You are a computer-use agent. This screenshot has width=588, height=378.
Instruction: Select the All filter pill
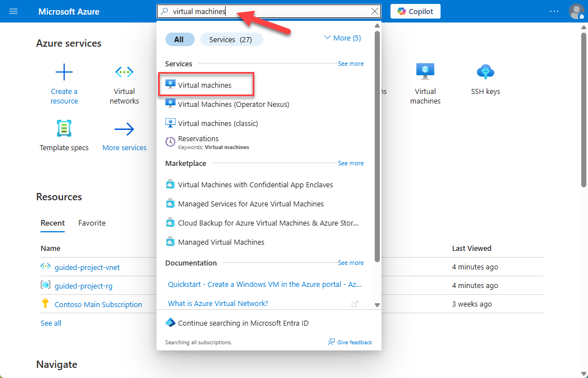tap(179, 39)
